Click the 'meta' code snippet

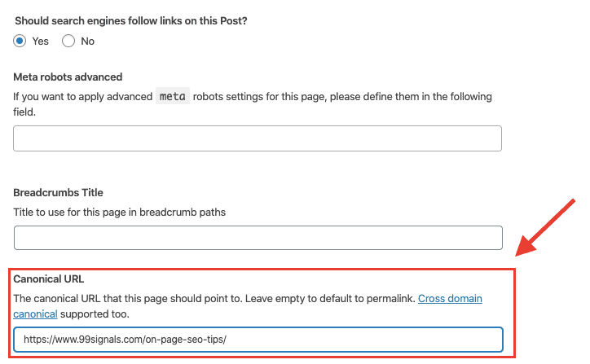[173, 96]
